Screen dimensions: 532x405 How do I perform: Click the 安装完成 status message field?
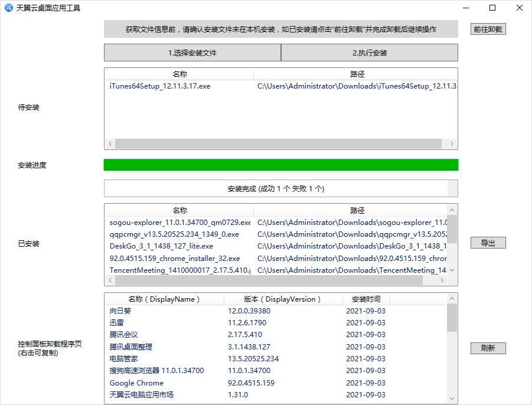[x=278, y=188]
